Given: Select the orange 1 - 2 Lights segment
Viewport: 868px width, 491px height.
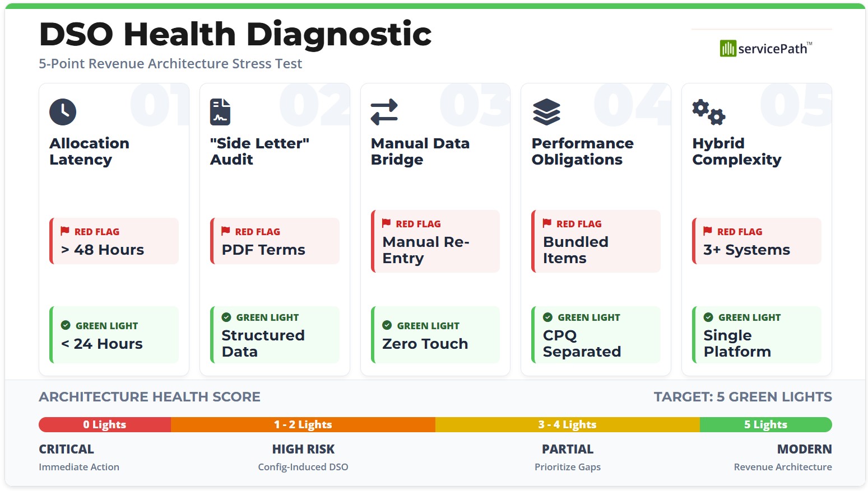Looking at the screenshot, I should [303, 424].
